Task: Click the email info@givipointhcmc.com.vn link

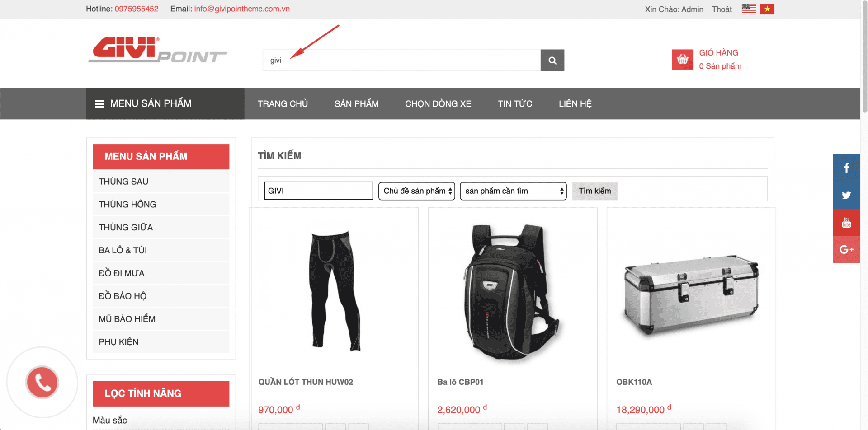Action: pyautogui.click(x=242, y=9)
